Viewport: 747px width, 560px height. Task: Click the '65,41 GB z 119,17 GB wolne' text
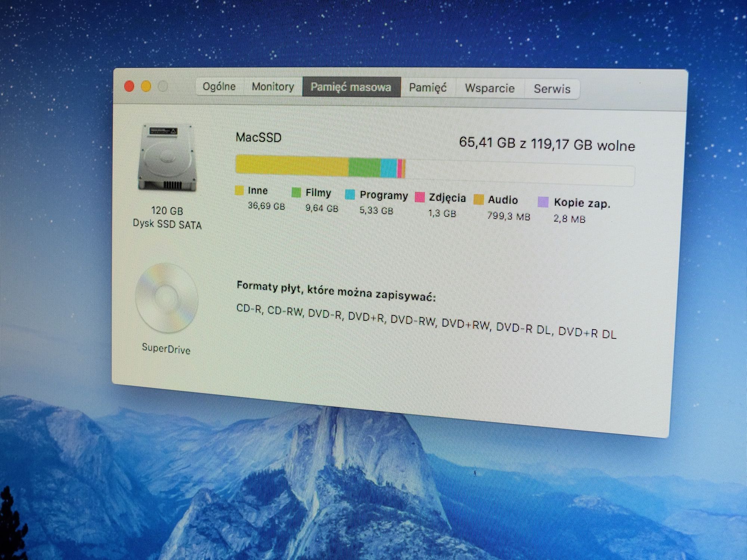pyautogui.click(x=547, y=144)
